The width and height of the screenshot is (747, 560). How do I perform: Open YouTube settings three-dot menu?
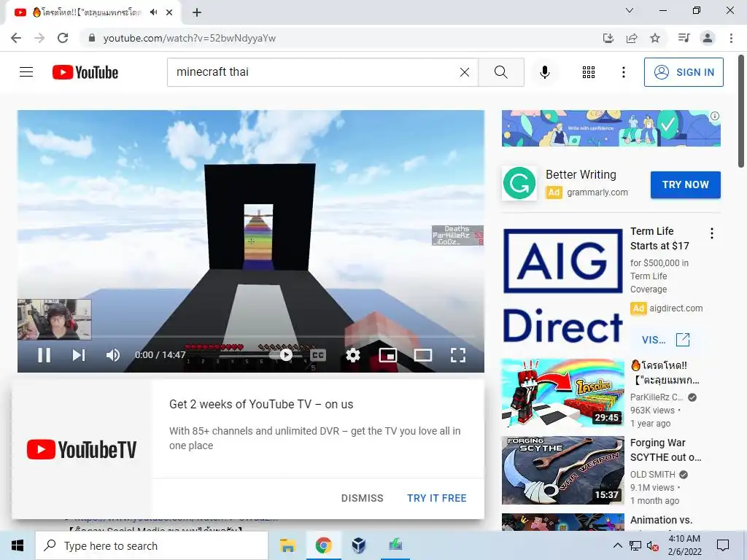(x=624, y=72)
